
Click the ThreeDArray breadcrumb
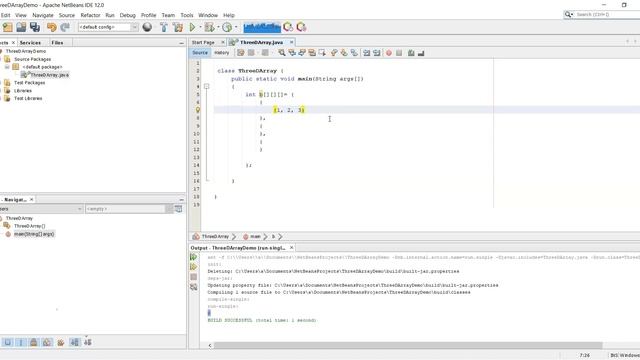[x=216, y=236]
